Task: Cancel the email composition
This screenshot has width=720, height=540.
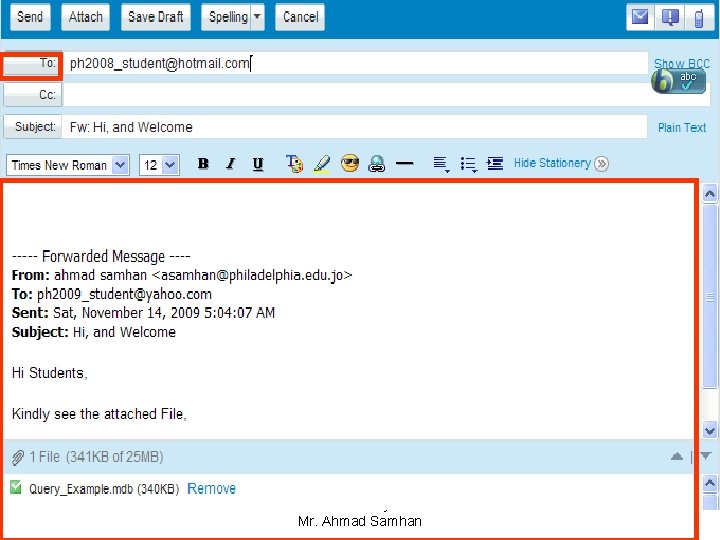Action: click(x=300, y=17)
